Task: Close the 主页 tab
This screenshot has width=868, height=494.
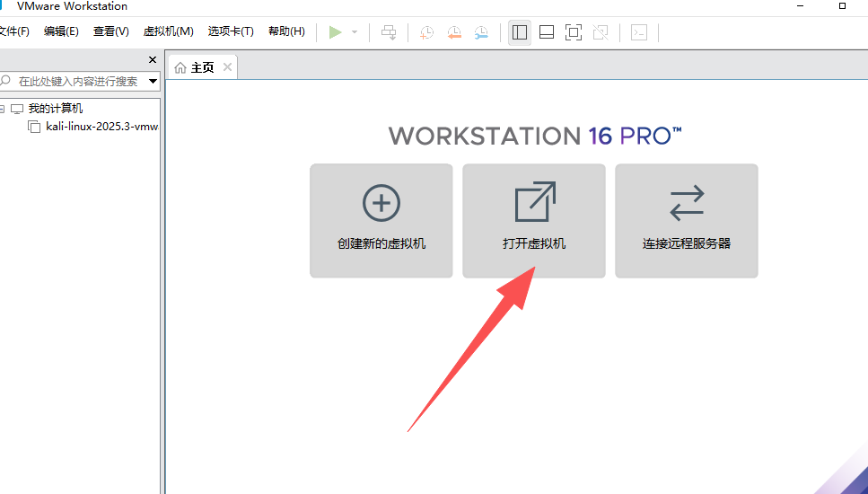Action: (227, 67)
